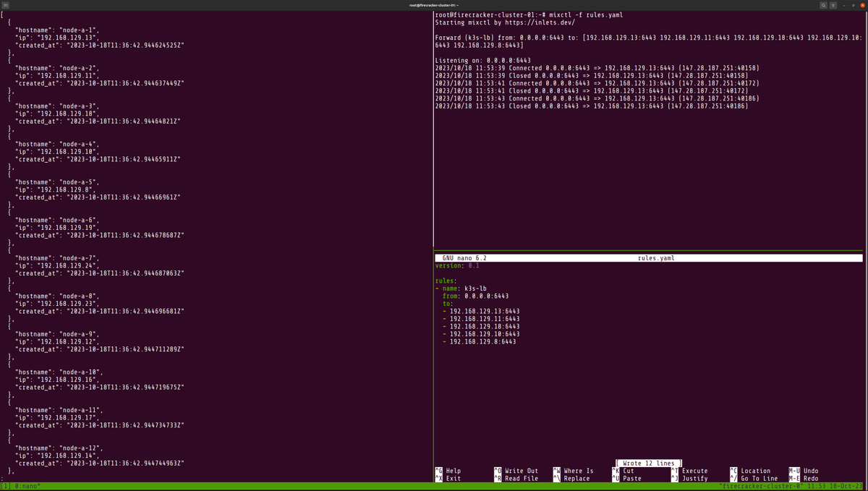Screen dimensions: 868x491
Task: Click the hostname 'node-a-1' line in JSON
Action: pos(56,30)
